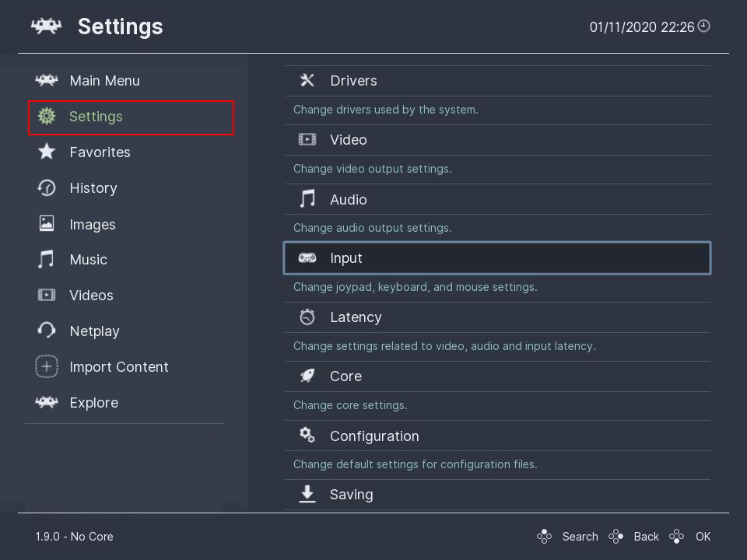Click the Audio music note icon

[307, 198]
